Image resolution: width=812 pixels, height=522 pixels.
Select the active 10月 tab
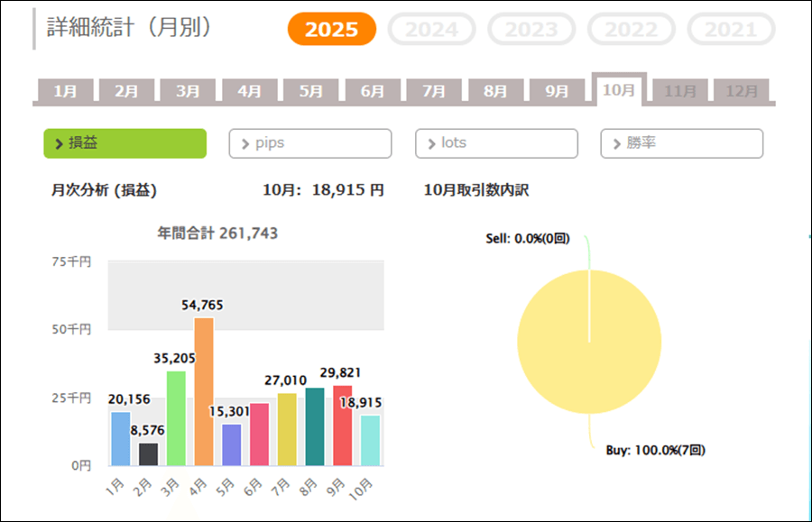pyautogui.click(x=619, y=90)
